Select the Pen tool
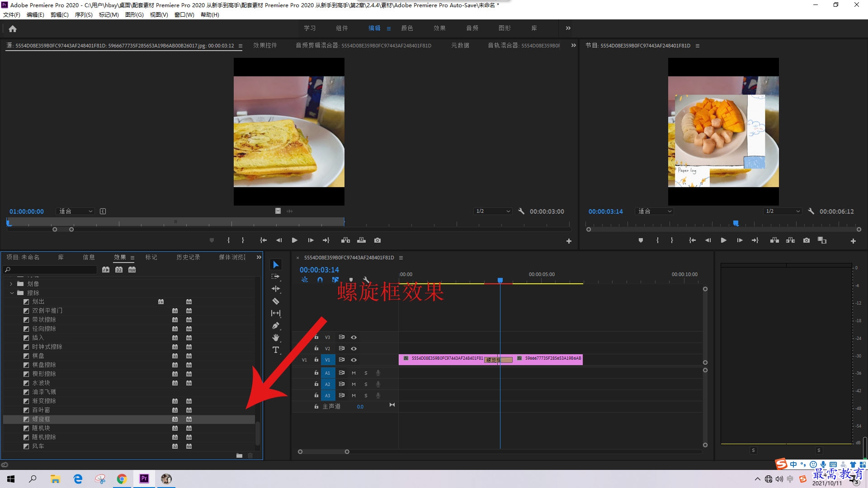This screenshot has width=868, height=488. 276,325
